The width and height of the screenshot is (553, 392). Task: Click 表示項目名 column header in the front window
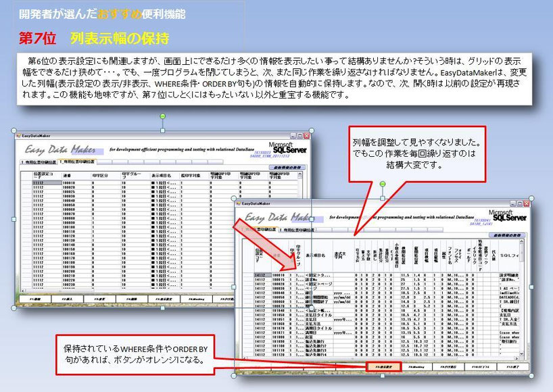[x=318, y=255]
